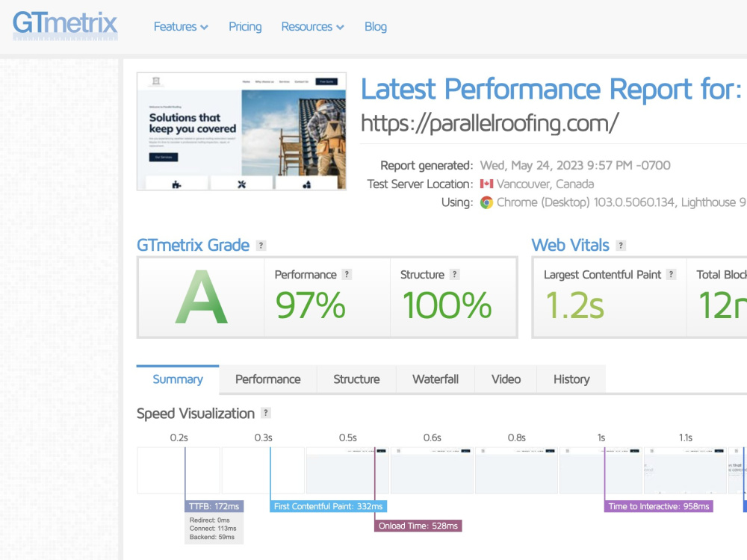Image resolution: width=747 pixels, height=560 pixels.
Task: Go to the Blog
Action: point(376,27)
